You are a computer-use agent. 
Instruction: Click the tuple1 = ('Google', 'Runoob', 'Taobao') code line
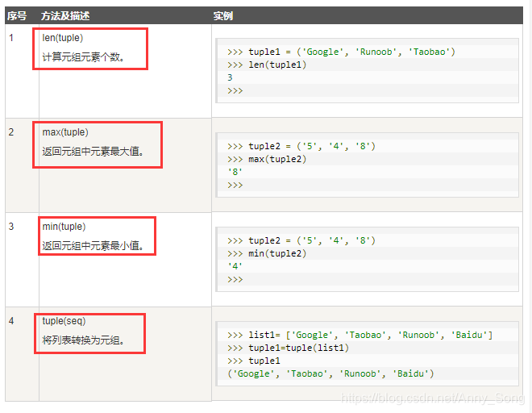(341, 52)
